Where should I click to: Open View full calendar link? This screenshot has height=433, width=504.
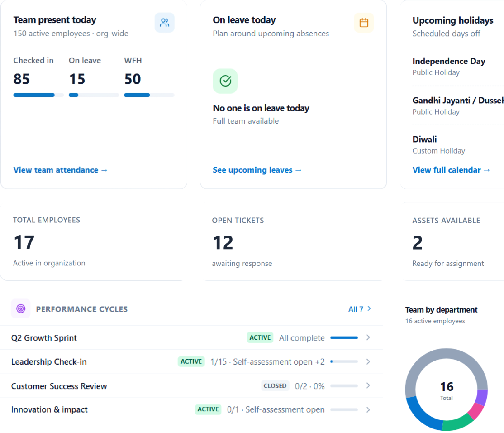point(451,170)
